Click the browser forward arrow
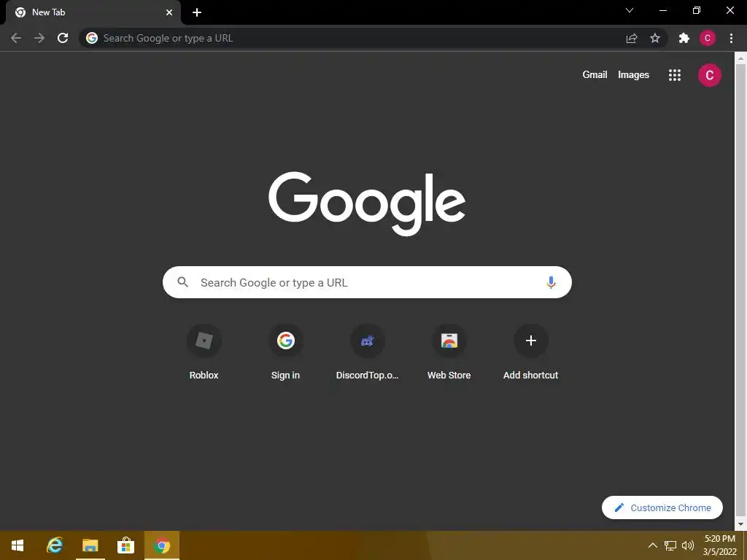The width and height of the screenshot is (747, 560). point(39,38)
